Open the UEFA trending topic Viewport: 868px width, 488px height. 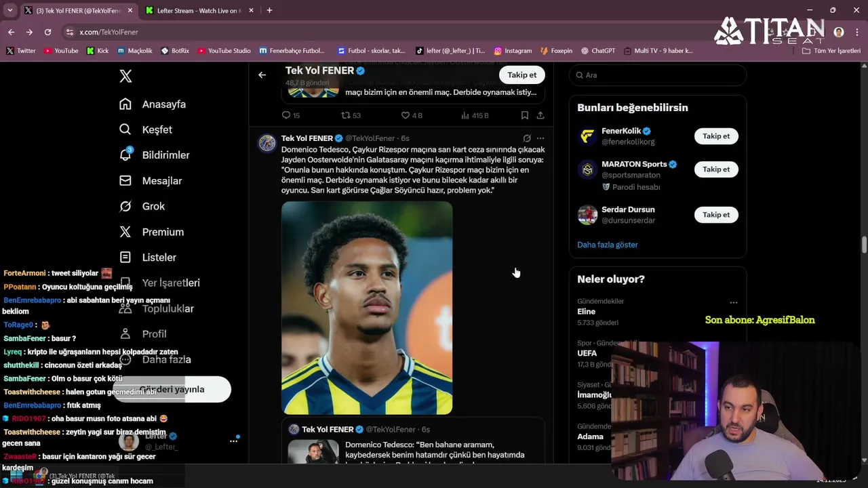point(587,353)
